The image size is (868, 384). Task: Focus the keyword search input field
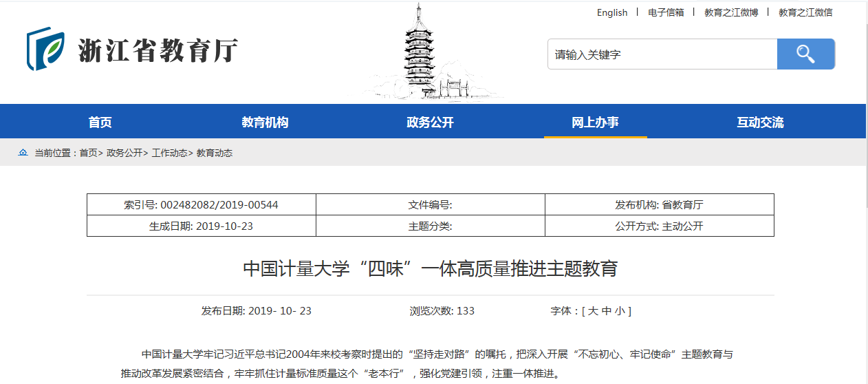[662, 54]
